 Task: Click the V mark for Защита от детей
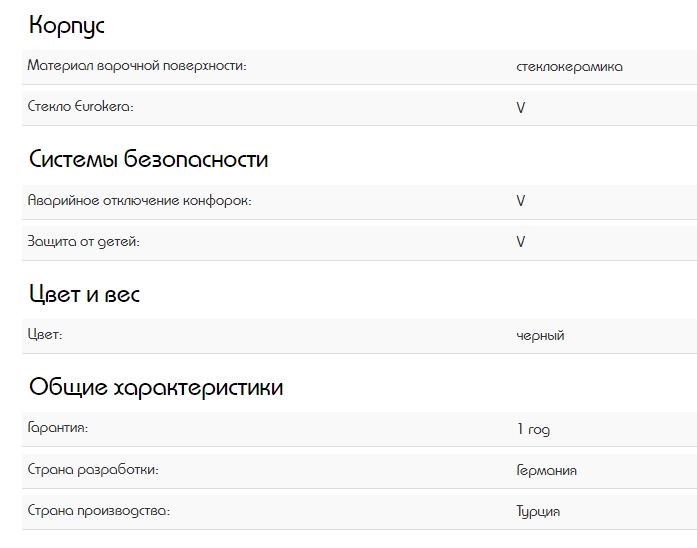[521, 242]
